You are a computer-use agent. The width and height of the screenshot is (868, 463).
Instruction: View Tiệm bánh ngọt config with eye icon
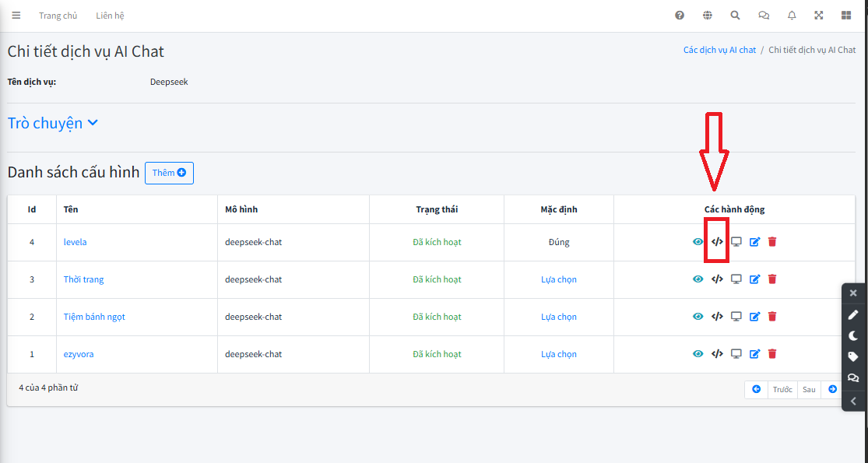(698, 317)
